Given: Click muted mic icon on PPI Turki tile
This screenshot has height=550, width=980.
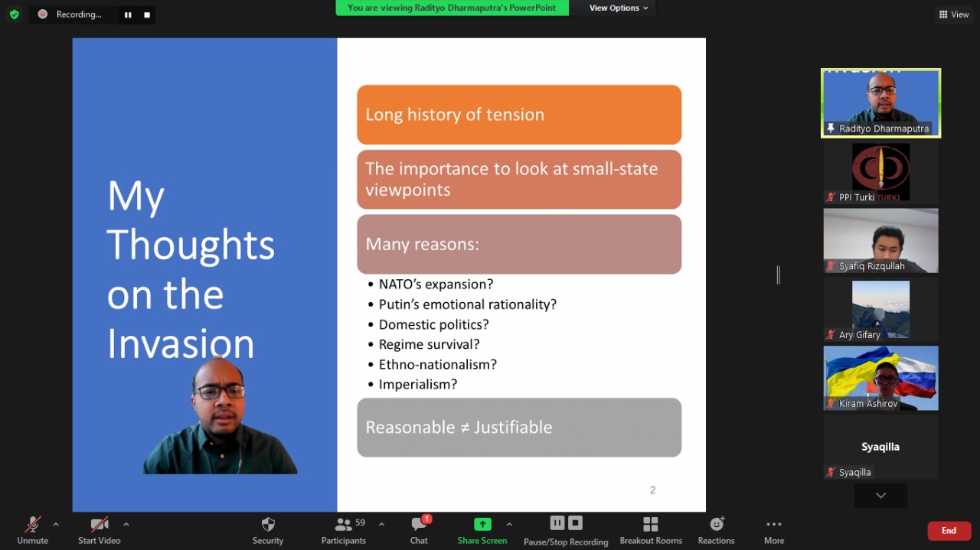Looking at the screenshot, I should [831, 197].
